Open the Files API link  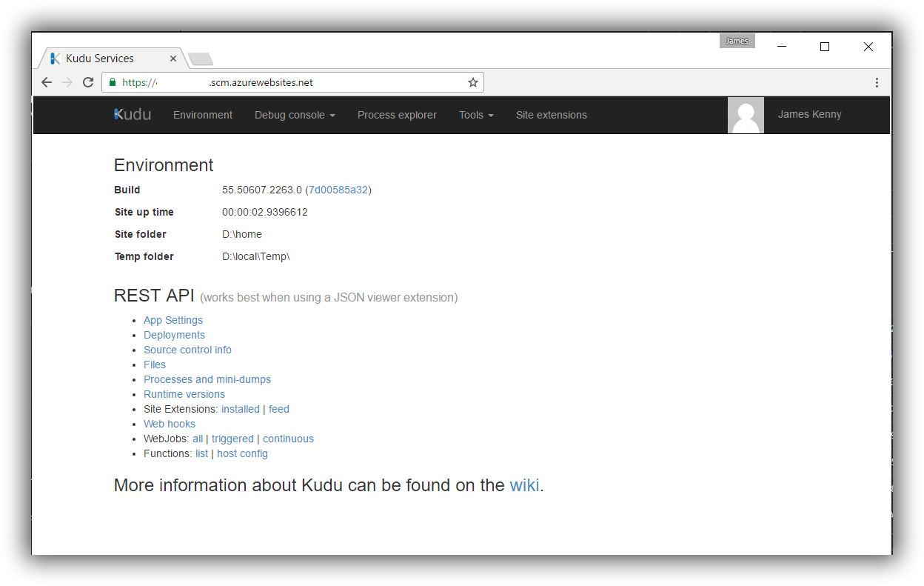(x=155, y=364)
